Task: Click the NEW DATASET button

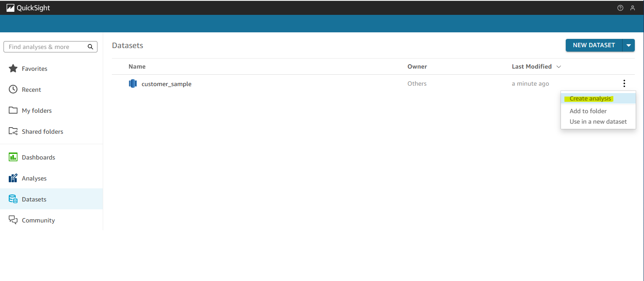Action: coord(594,45)
